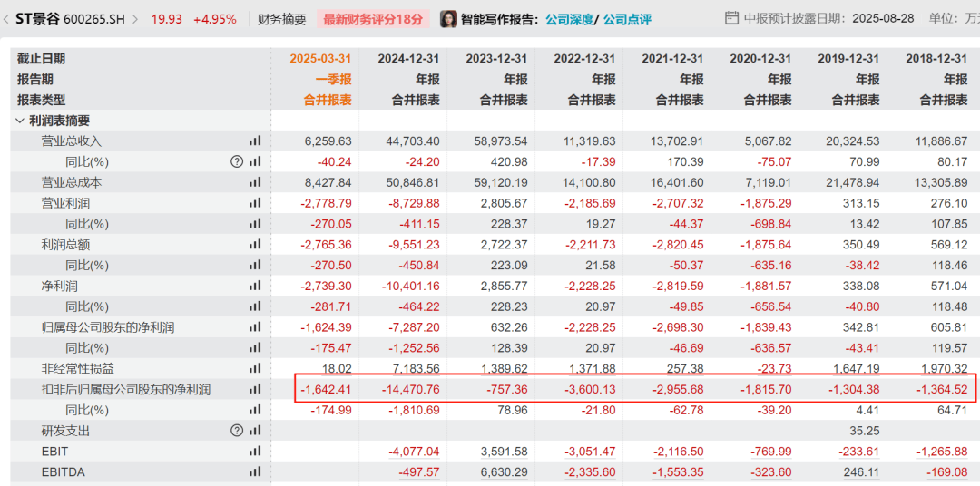Image resolution: width=980 pixels, height=486 pixels.
Task: Click calendar icon near 中报预计披露日期
Action: coord(730,19)
